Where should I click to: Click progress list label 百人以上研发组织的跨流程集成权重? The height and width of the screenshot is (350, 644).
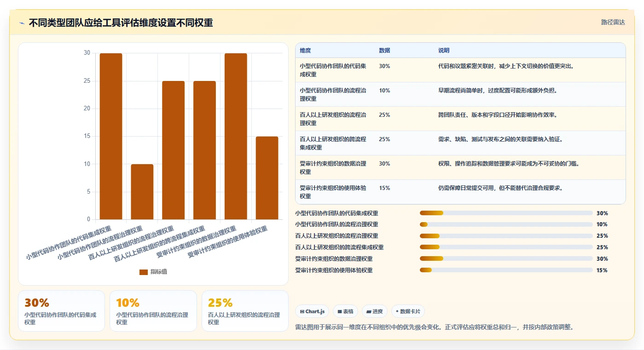click(x=339, y=247)
